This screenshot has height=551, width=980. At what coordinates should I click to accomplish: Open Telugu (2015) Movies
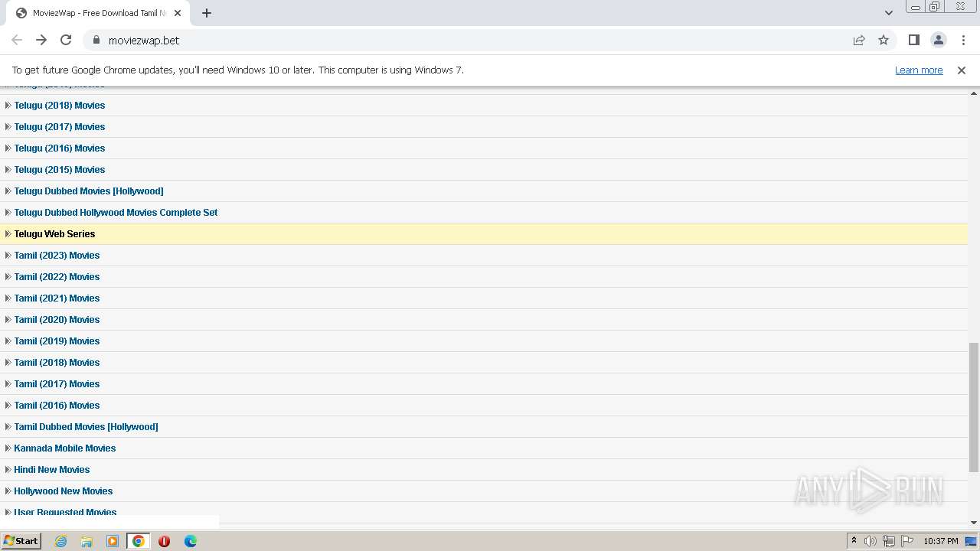[60, 170]
